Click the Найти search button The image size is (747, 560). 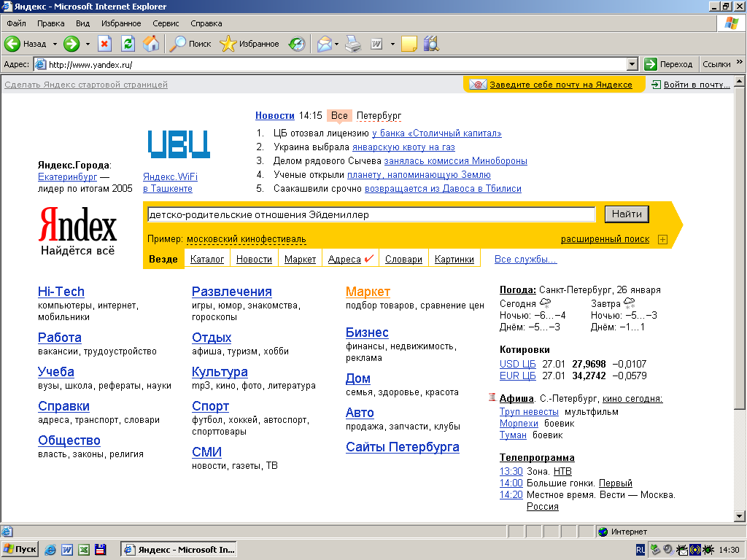click(x=627, y=214)
